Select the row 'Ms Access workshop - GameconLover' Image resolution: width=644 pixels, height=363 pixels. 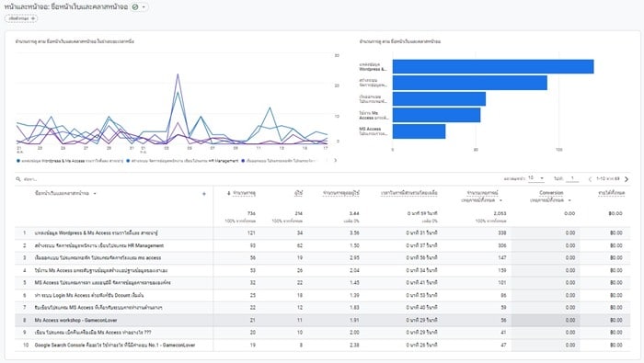click(x=322, y=320)
